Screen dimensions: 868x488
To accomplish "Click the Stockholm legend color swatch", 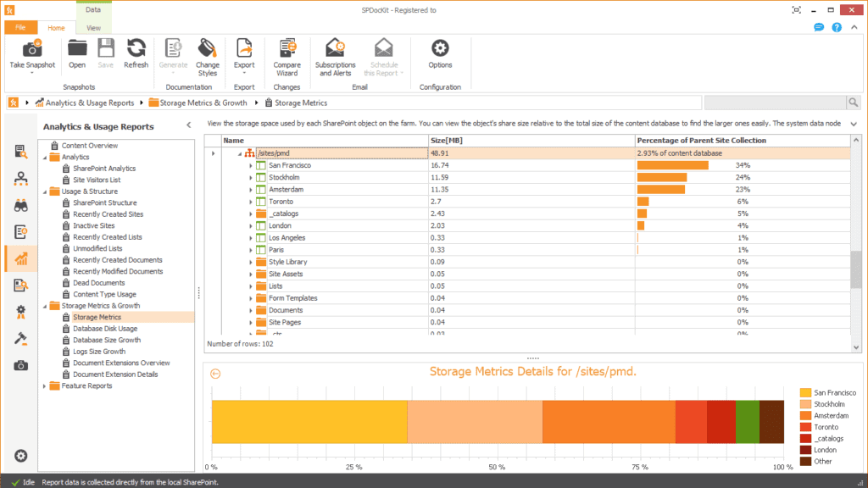I will (805, 404).
